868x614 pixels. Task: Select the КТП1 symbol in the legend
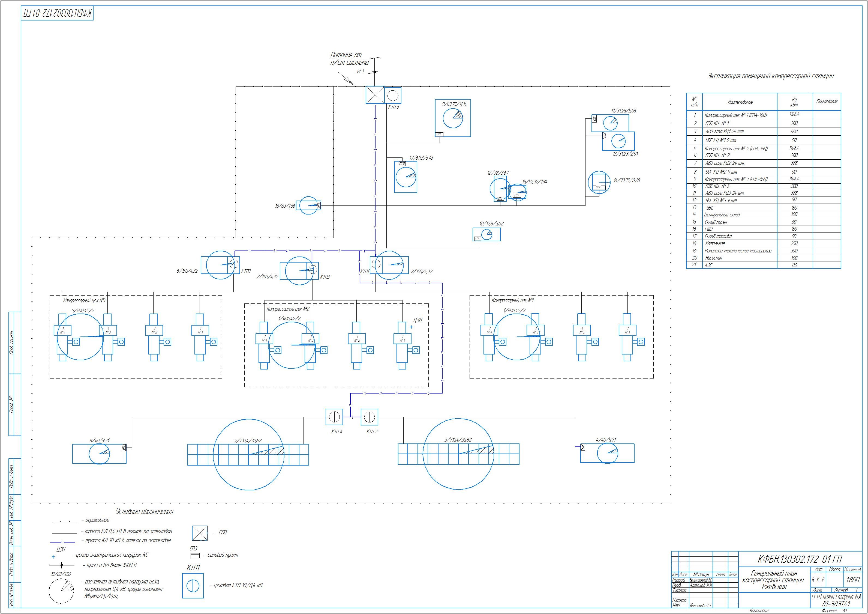[193, 586]
